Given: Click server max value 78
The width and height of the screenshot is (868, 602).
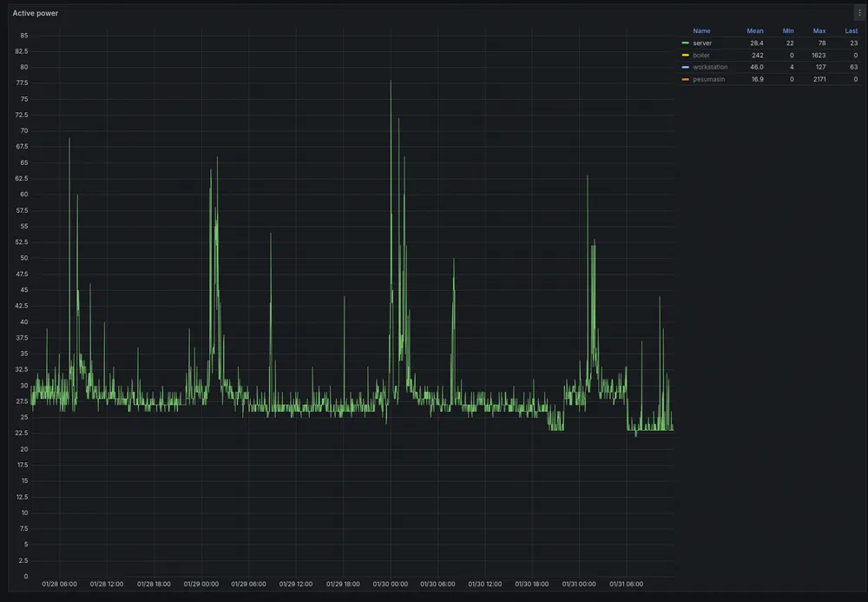Looking at the screenshot, I should pyautogui.click(x=822, y=43).
